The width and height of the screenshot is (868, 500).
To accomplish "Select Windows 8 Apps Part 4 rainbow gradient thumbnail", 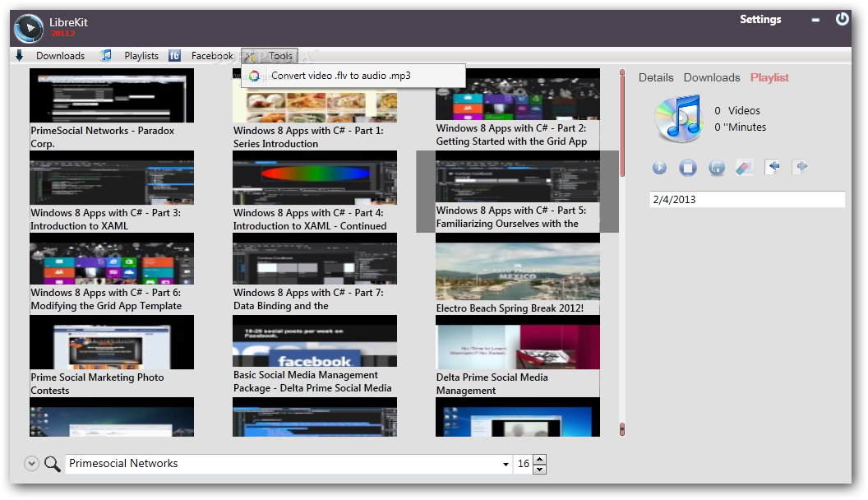I will pyautogui.click(x=315, y=178).
